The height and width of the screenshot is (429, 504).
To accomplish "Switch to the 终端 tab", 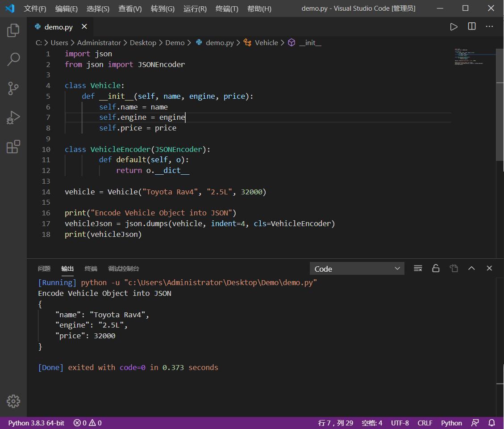I will (x=91, y=269).
